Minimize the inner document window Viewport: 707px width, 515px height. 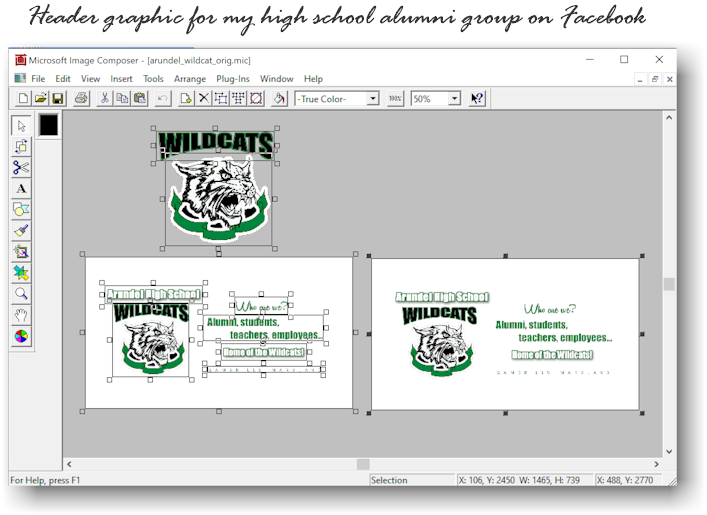[x=640, y=79]
